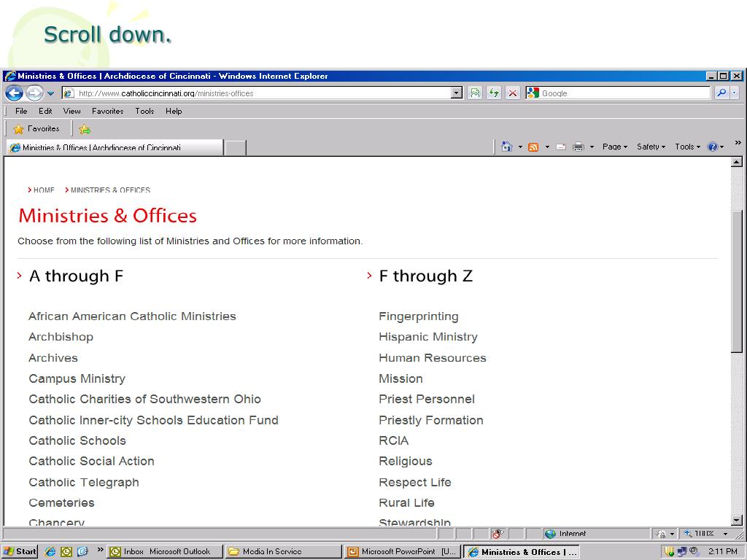Screen dimensions: 747x560
Task: Click the Home icon in command bar
Action: tap(506, 147)
